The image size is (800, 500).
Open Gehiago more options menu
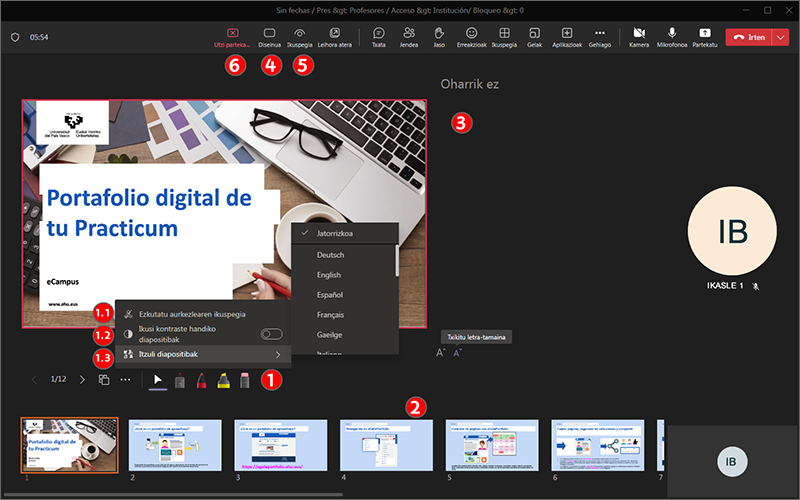(600, 33)
